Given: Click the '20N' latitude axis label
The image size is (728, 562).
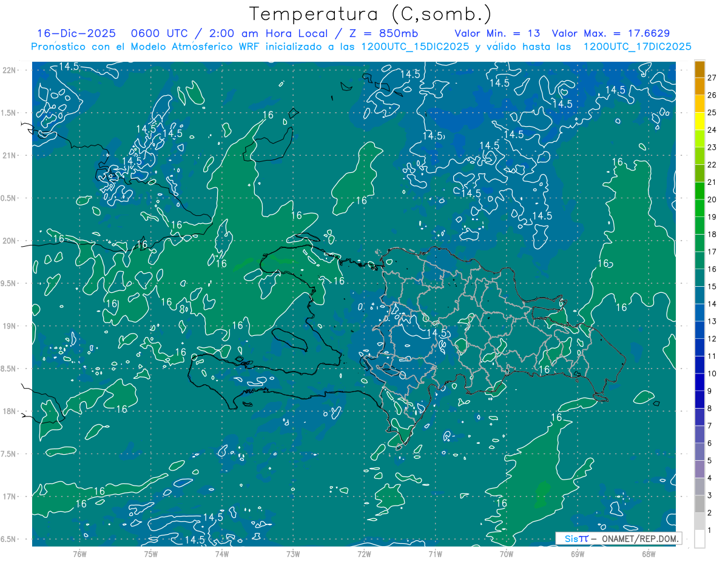Looking at the screenshot, I should click(10, 241).
